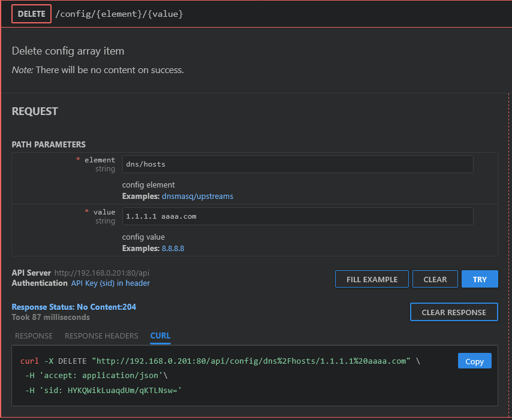Viewport: 512px width, 420px height.
Task: Focus the element path parameter field
Action: tap(297, 164)
